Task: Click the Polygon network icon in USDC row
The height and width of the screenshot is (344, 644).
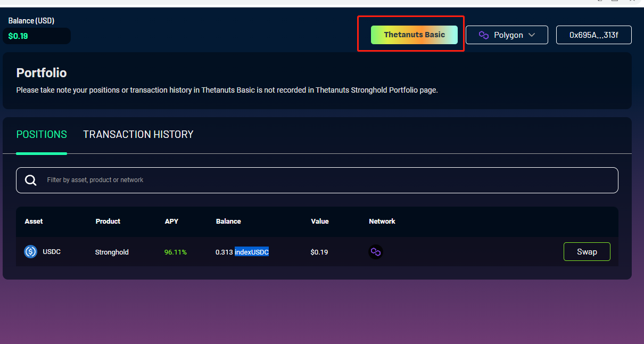Action: [x=376, y=252]
